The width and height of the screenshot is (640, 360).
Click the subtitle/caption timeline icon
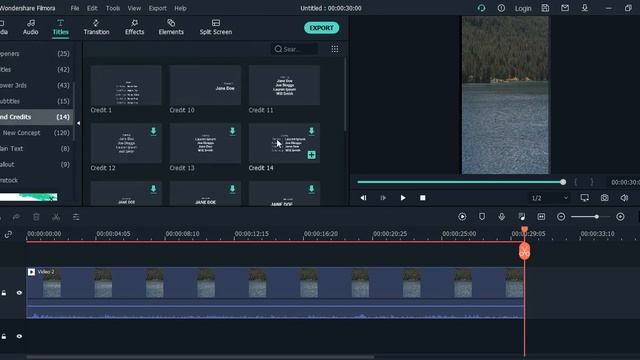click(x=541, y=217)
